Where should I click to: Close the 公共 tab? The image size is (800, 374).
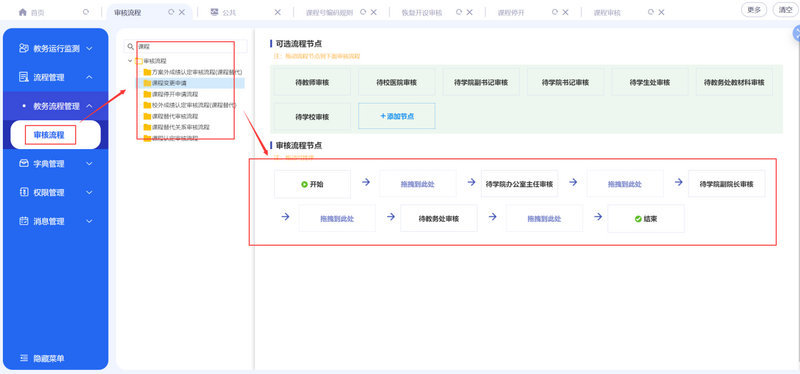[x=278, y=12]
